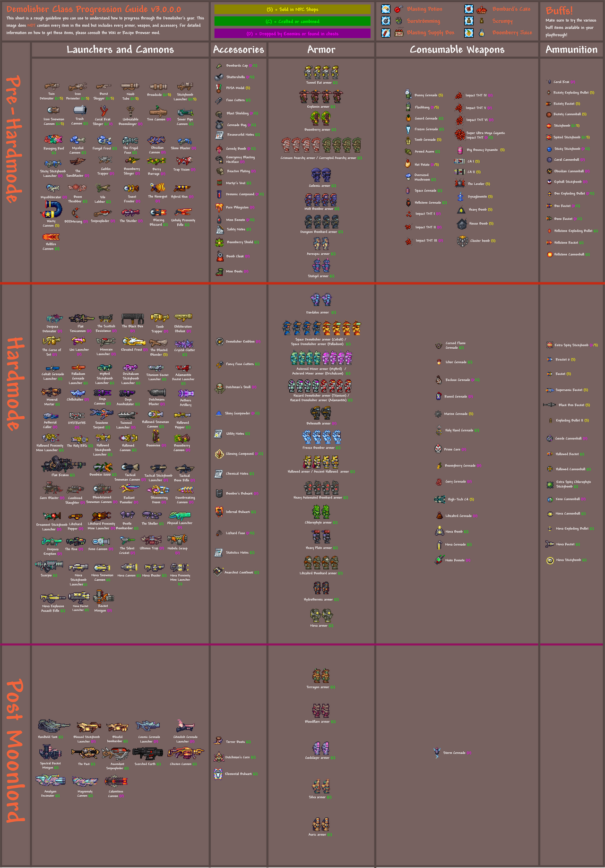
Task: Click the 'Supersonic Rocket' ammo label
Action: (569, 390)
